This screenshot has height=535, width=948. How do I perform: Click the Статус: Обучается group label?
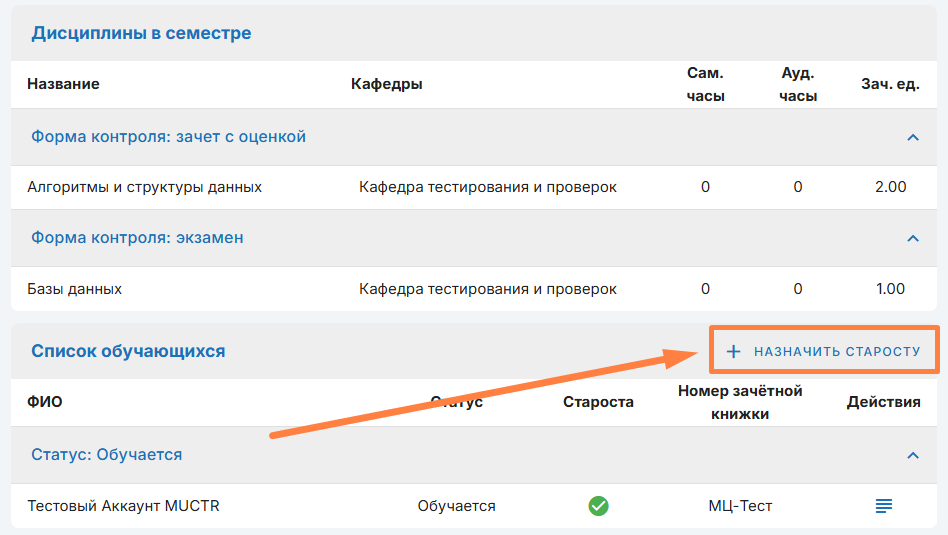(x=106, y=454)
